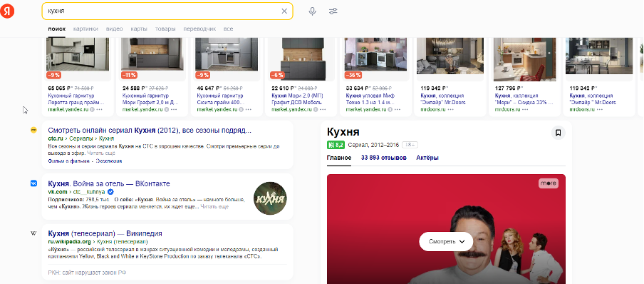Screen dimensions: 644x284
Task: Open info icon on Мори Графит 2,0 м card
Action: [167, 109]
